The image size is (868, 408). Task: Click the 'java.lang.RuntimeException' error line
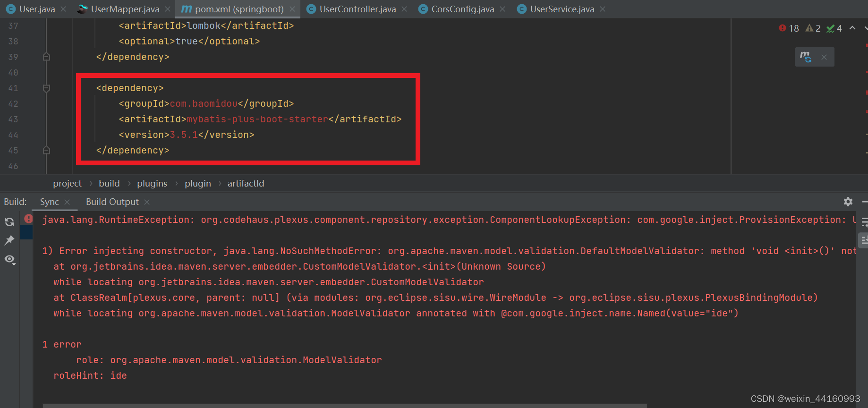449,220
